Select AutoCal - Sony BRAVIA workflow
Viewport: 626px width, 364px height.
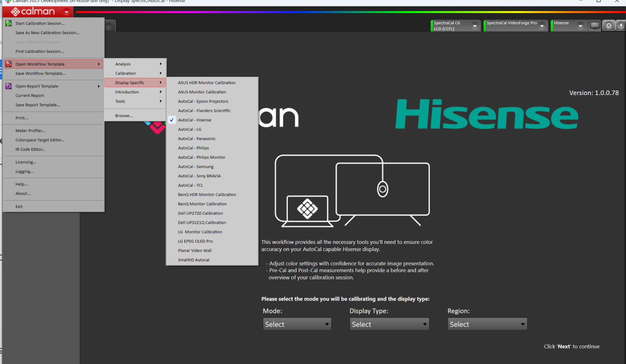point(212,176)
